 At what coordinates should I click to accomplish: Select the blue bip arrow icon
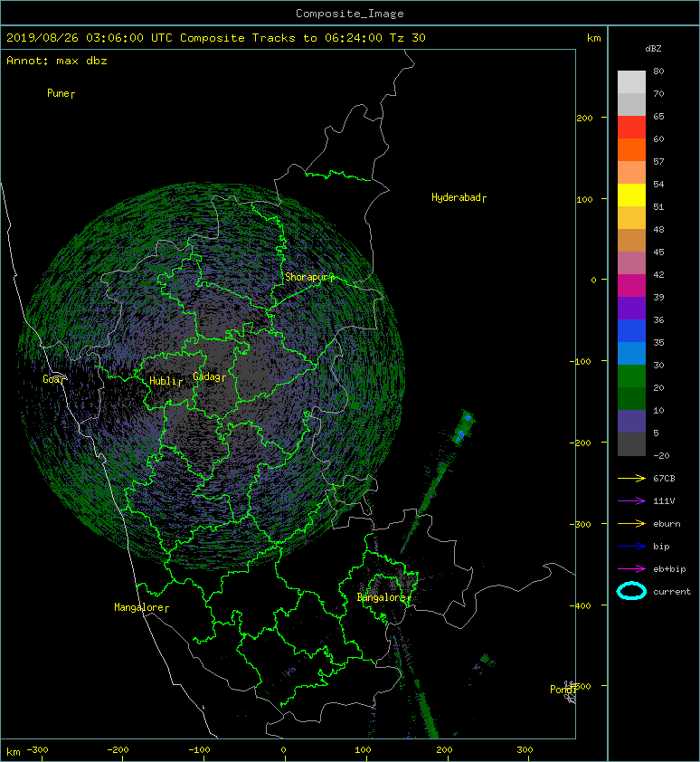coord(631,547)
